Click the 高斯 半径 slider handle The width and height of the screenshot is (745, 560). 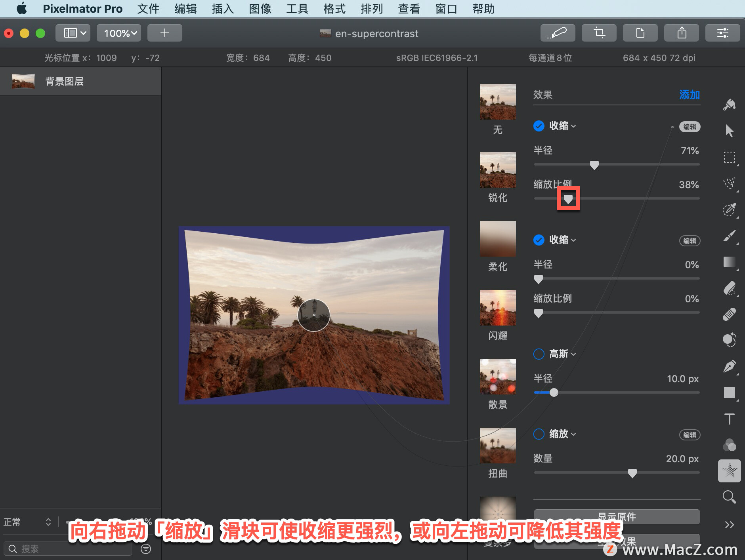click(554, 392)
